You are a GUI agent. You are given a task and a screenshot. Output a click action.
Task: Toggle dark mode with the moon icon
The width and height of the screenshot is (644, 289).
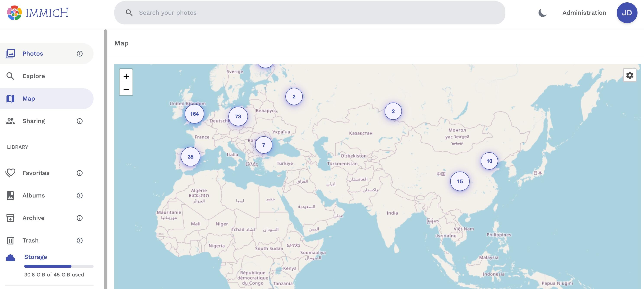pyautogui.click(x=542, y=13)
